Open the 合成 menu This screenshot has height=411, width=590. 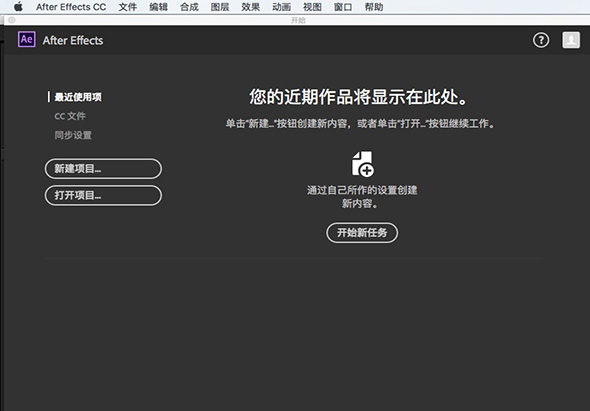[x=189, y=7]
